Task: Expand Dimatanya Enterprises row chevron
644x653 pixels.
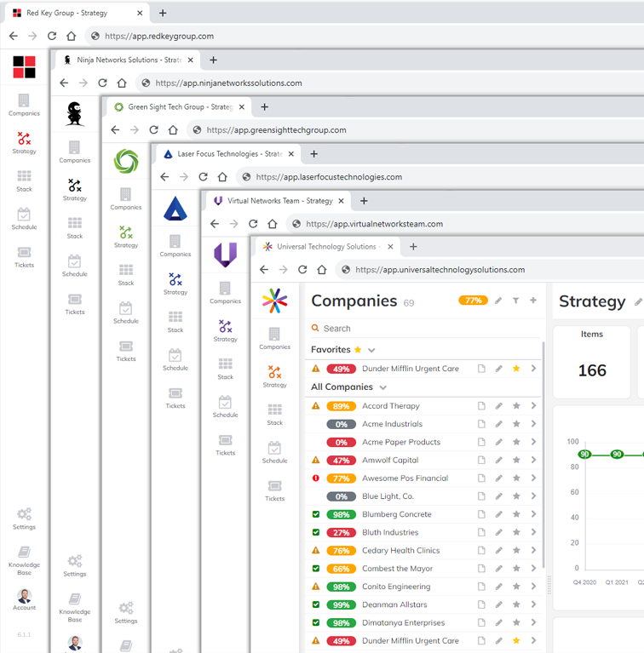Action: [x=533, y=622]
